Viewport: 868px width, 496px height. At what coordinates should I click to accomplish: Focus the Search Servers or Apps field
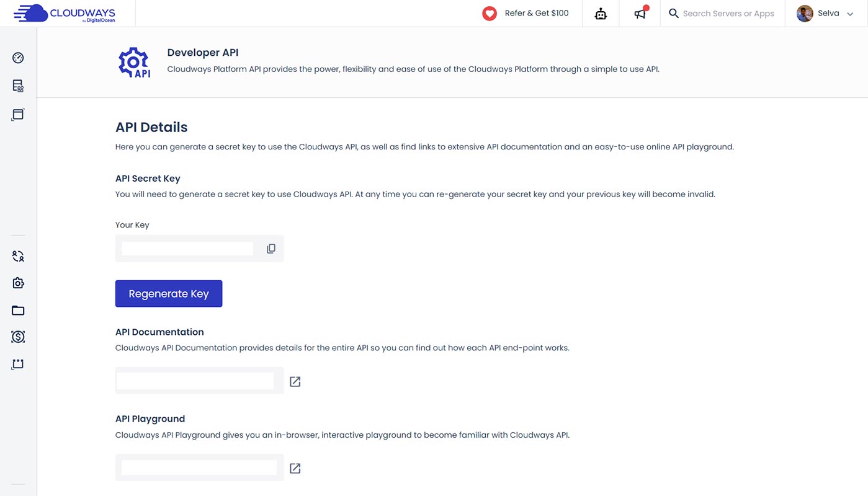coord(728,14)
